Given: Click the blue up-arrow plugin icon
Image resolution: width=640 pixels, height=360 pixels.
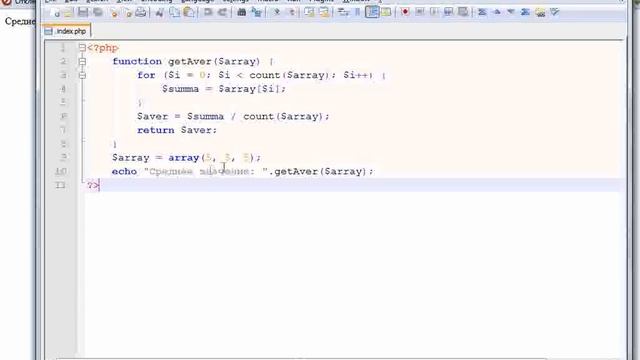Looking at the screenshot, I should click(x=497, y=12).
